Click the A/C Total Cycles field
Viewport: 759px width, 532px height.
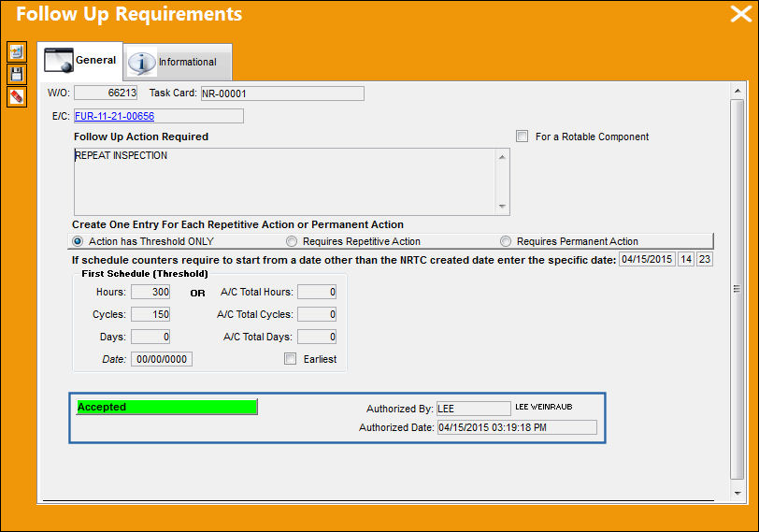point(317,314)
